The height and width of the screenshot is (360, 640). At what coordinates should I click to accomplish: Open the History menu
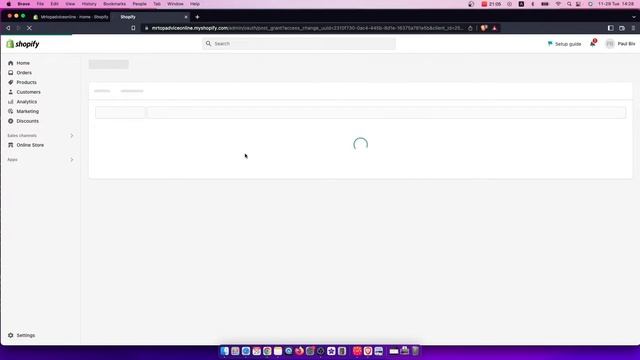click(x=89, y=4)
